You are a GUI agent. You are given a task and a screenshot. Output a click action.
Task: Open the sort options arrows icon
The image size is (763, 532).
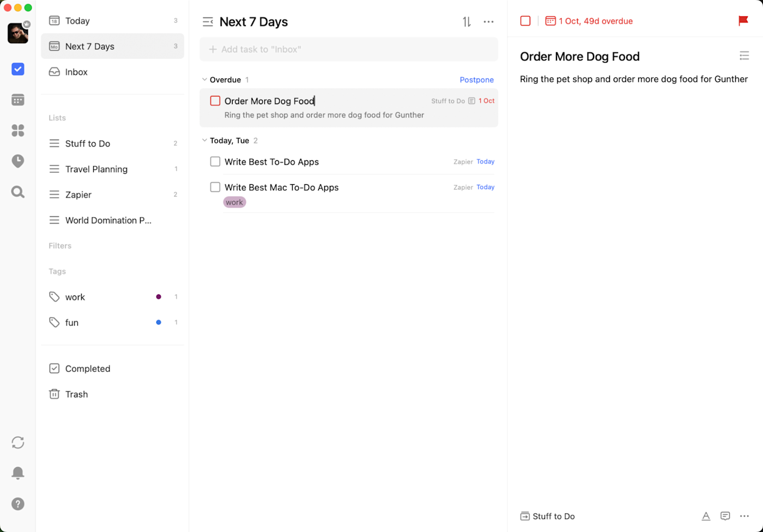point(467,22)
